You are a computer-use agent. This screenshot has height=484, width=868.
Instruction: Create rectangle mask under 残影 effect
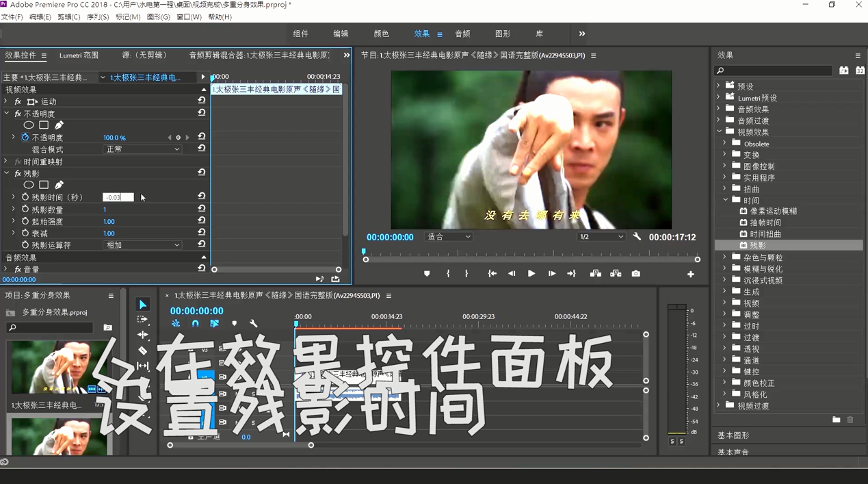point(44,185)
